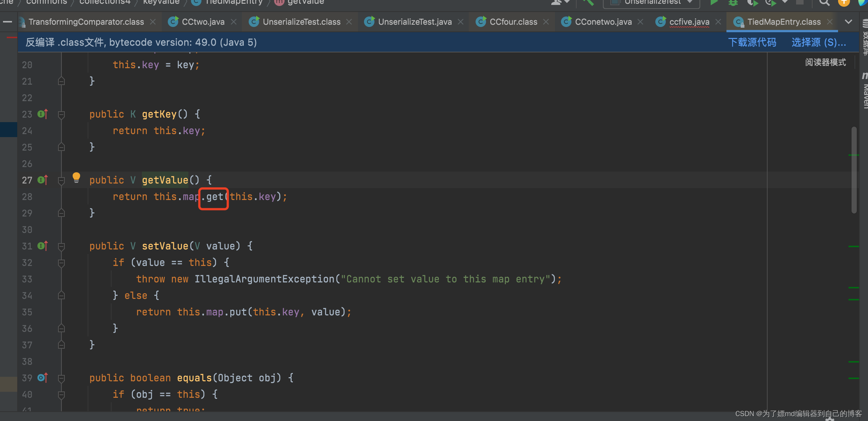This screenshot has height=421, width=868.
Task: Click the 下载源代码 download sources link
Action: [x=752, y=42]
